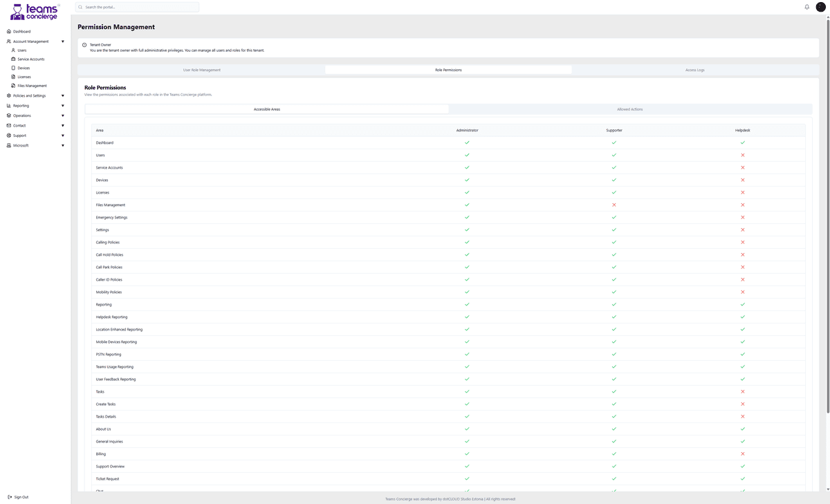Click the Users person icon in sidebar
The height and width of the screenshot is (504, 830).
click(x=13, y=50)
